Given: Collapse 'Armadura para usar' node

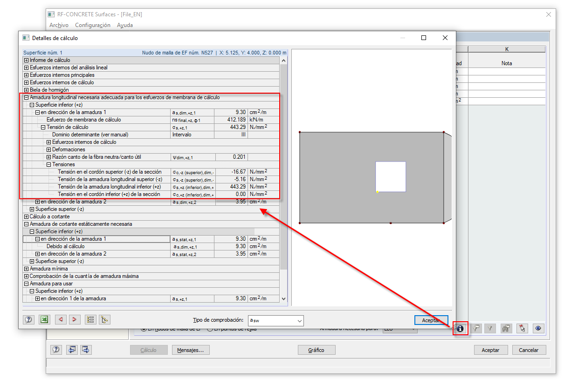Looking at the screenshot, I should (26, 284).
